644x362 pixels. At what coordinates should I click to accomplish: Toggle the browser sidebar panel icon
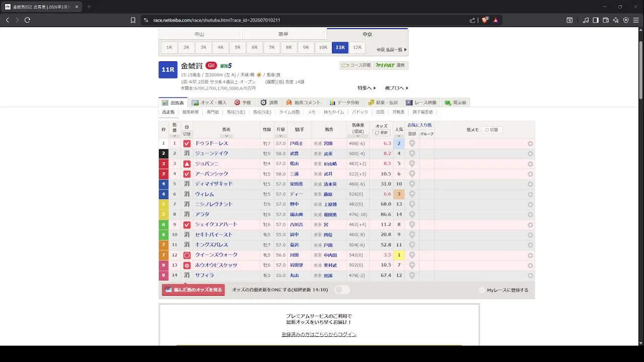tap(596, 20)
